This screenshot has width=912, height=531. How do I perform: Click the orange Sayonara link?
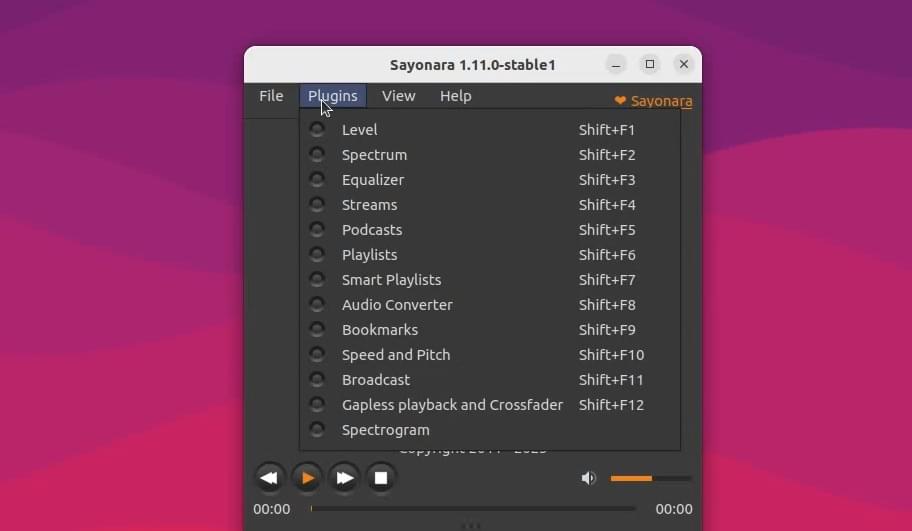[661, 101]
